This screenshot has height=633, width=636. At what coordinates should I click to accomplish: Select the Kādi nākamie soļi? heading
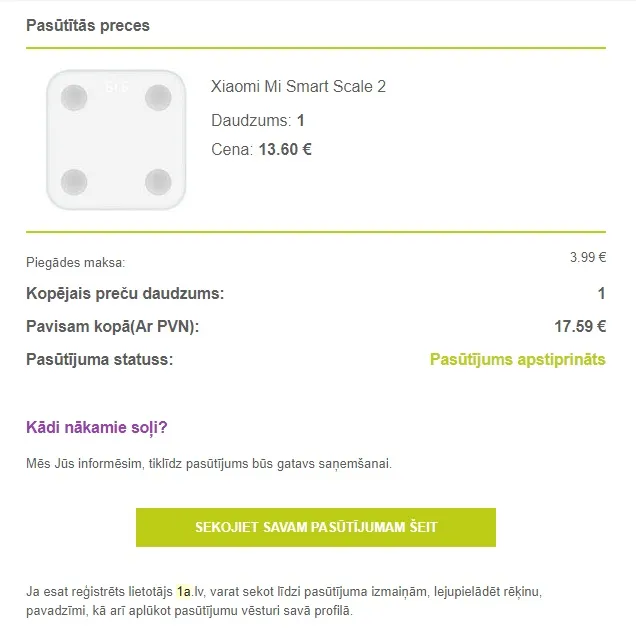(97, 427)
